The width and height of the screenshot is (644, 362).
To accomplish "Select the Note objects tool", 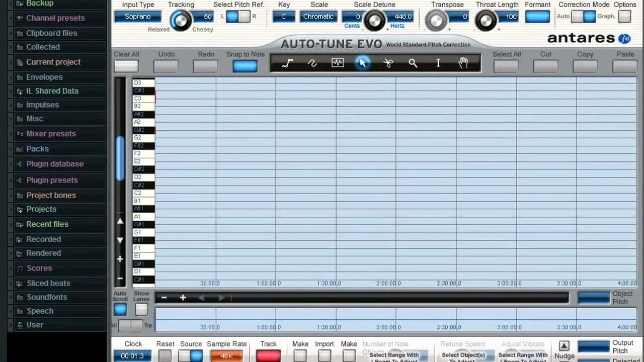I will [338, 63].
